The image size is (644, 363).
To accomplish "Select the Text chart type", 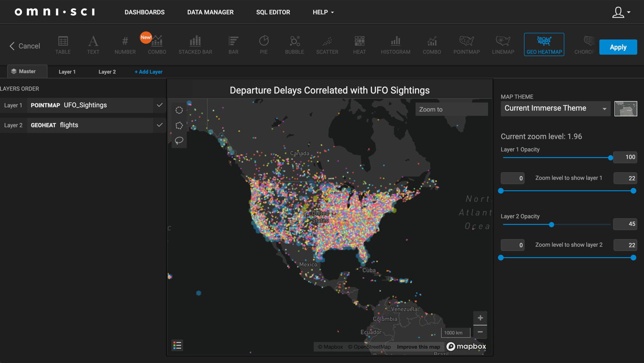I will [x=93, y=45].
